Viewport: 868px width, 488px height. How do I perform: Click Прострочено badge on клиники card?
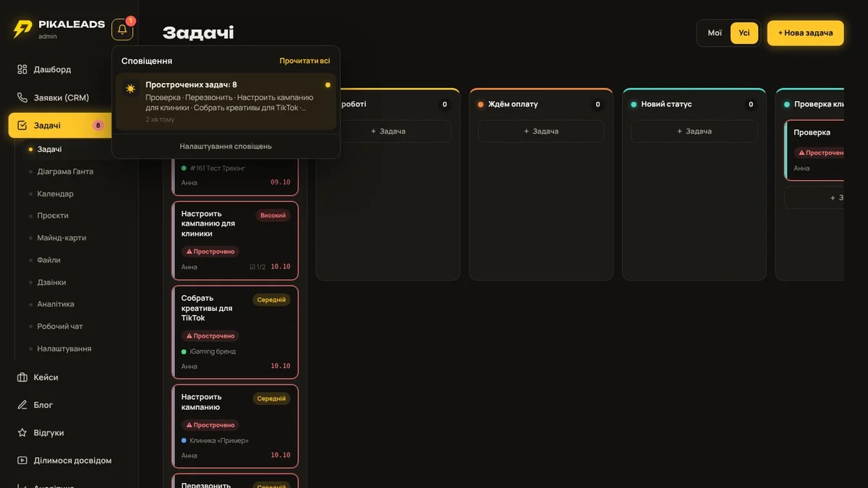point(210,252)
